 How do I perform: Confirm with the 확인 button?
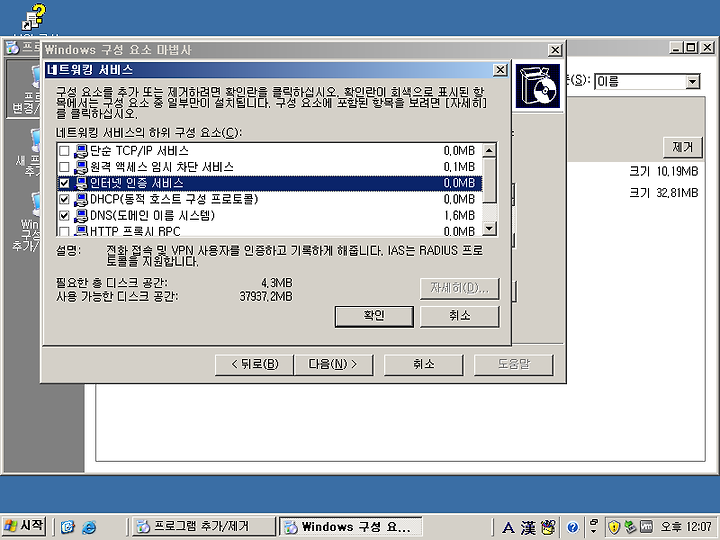(374, 316)
